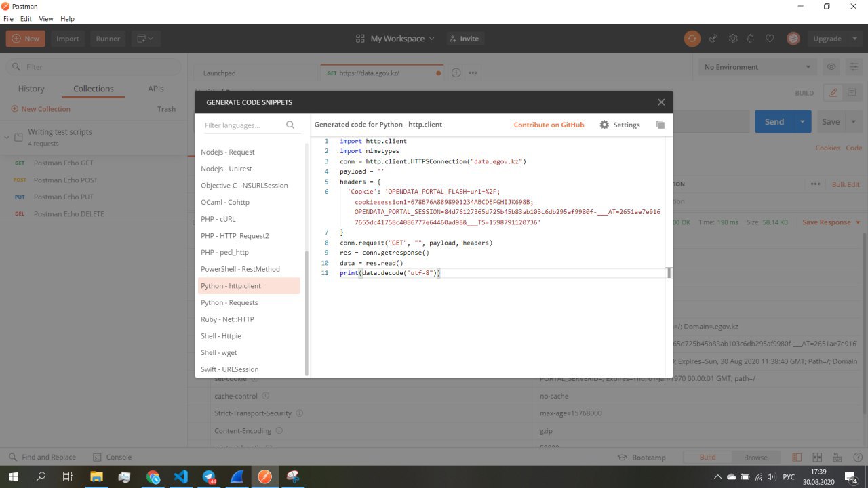This screenshot has width=868, height=488.
Task: Open the File menu
Action: point(8,19)
